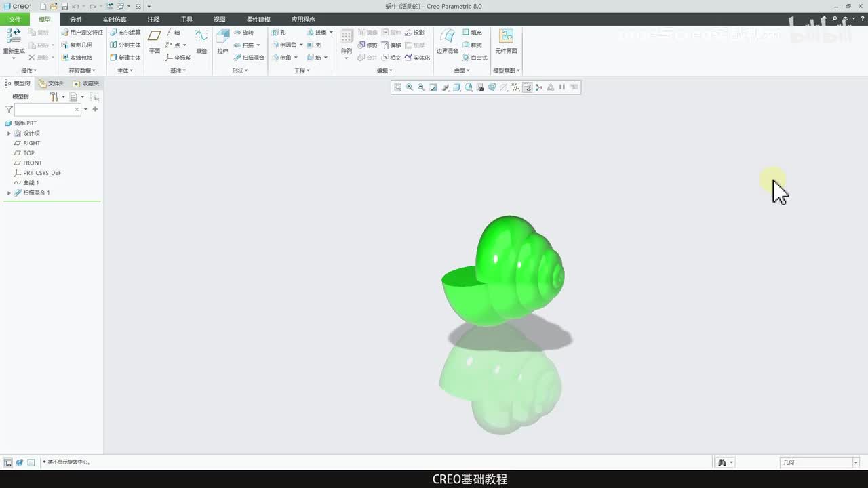Select the 旋转 revolve tool
The image size is (868, 488).
pos(244,33)
